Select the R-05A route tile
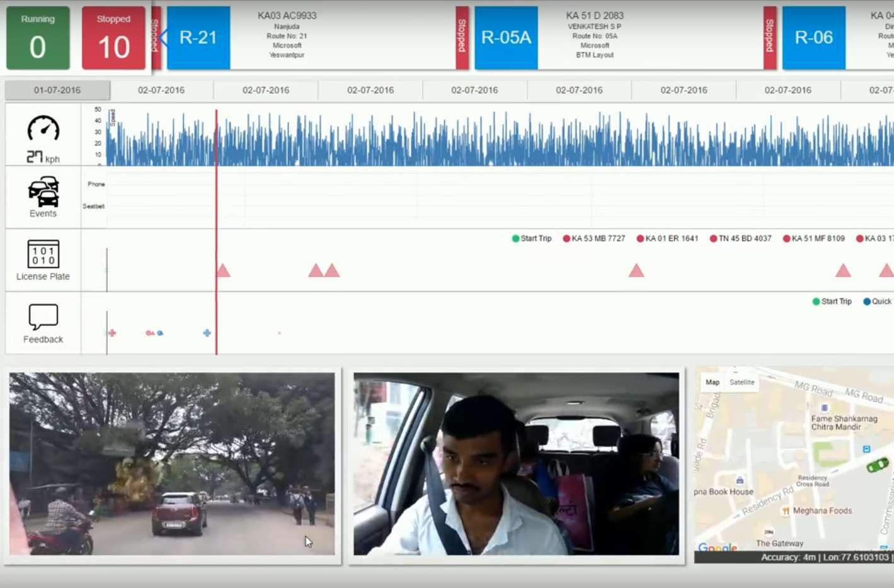 click(x=506, y=38)
